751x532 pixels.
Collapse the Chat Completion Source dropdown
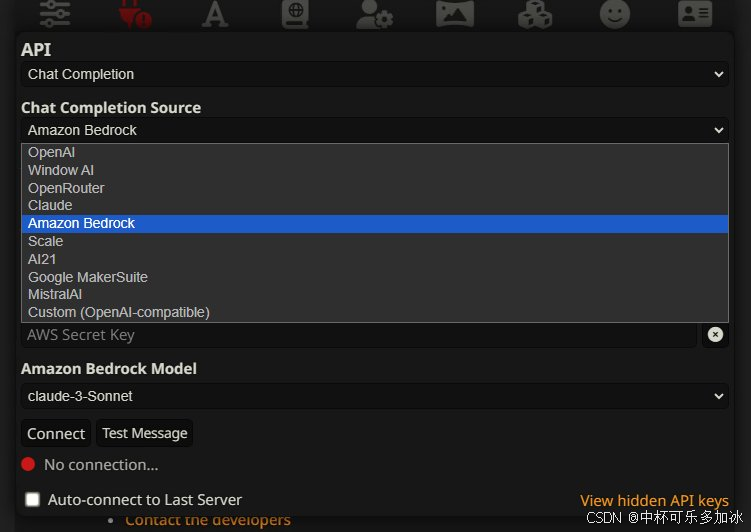[x=375, y=130]
